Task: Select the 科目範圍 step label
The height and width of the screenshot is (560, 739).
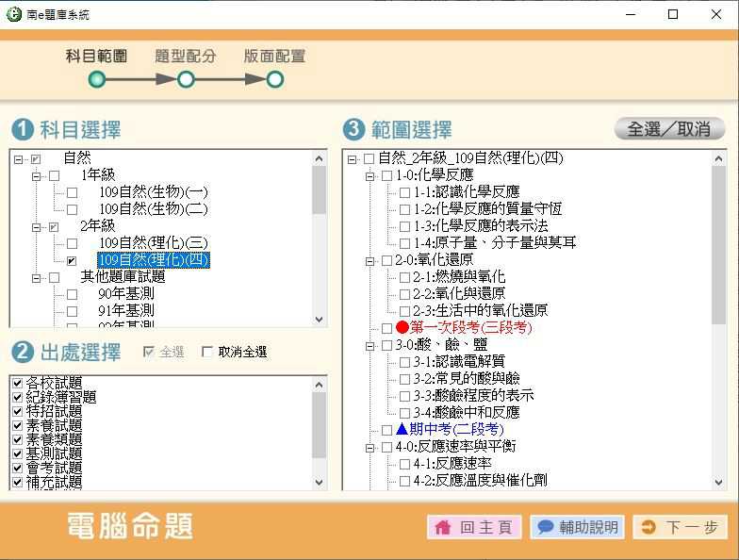Action: (96, 57)
